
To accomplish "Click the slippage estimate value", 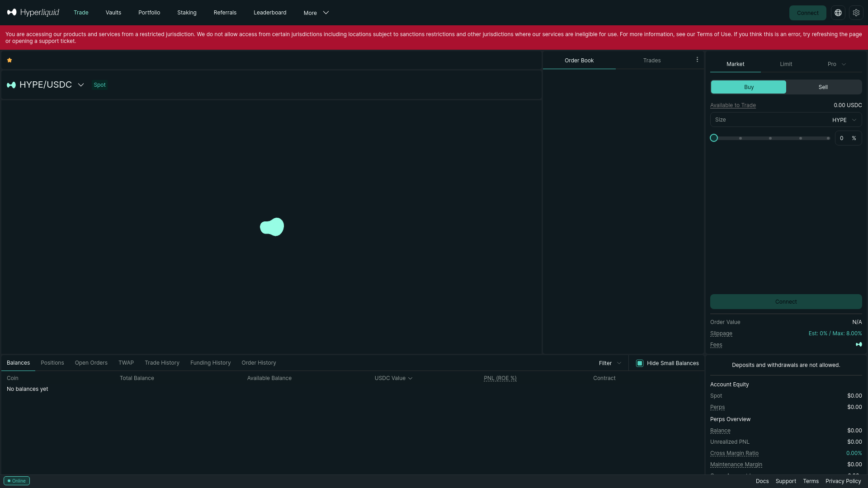I will coord(835,333).
